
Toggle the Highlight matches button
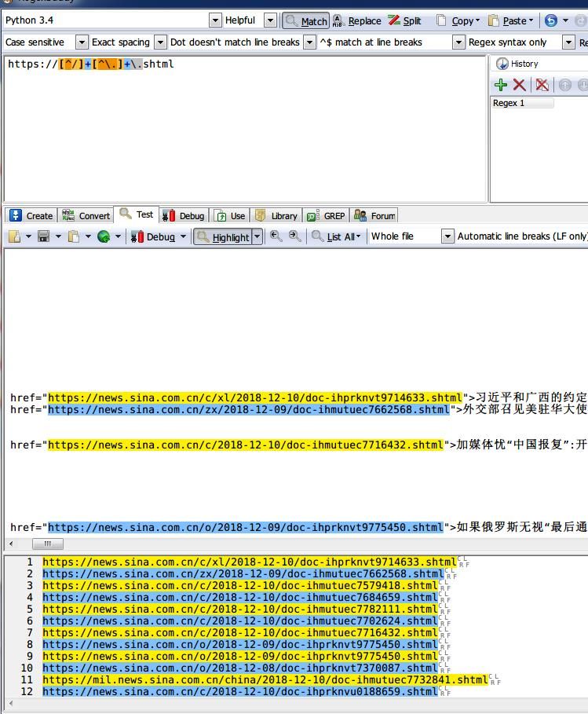click(223, 236)
